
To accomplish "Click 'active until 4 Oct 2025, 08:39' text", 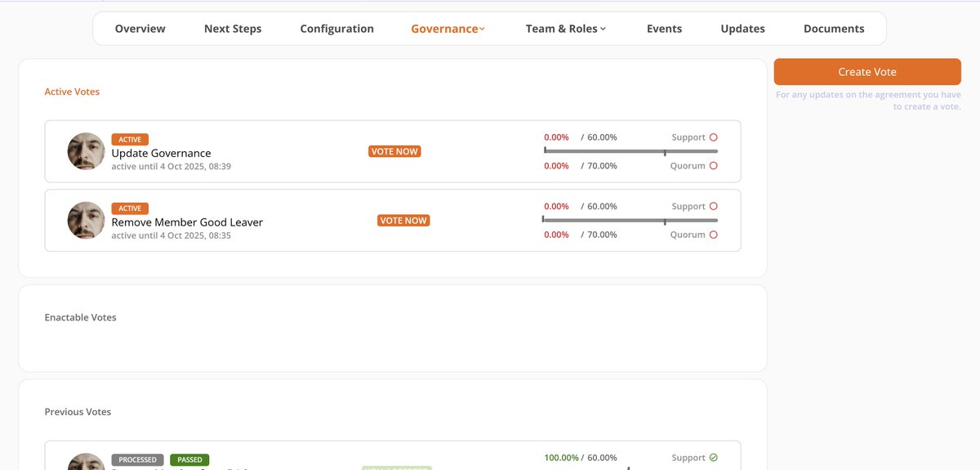I will (171, 167).
